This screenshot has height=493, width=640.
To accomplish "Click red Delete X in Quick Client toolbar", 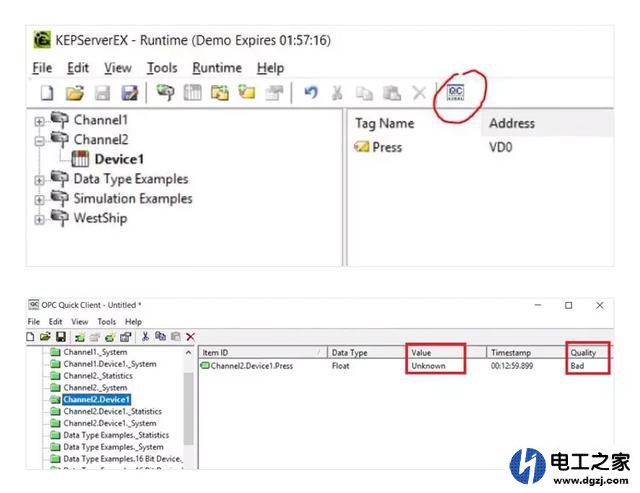I will tap(190, 337).
